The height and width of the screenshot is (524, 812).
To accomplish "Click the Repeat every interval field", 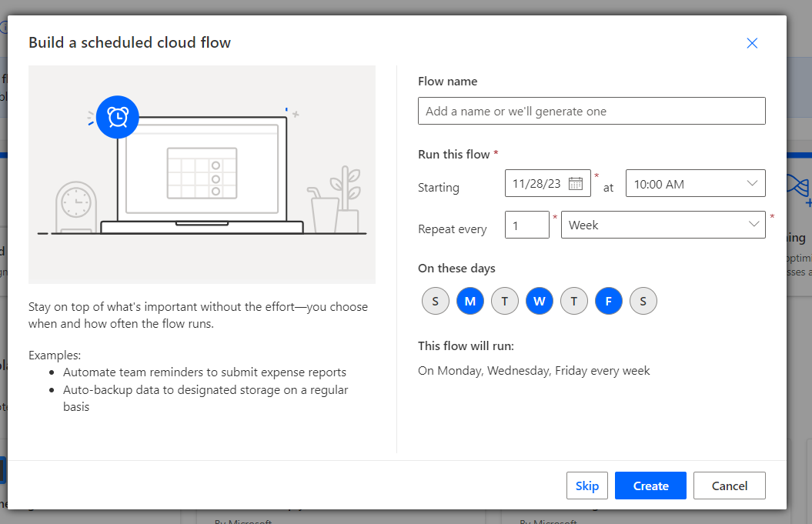I will (x=526, y=225).
